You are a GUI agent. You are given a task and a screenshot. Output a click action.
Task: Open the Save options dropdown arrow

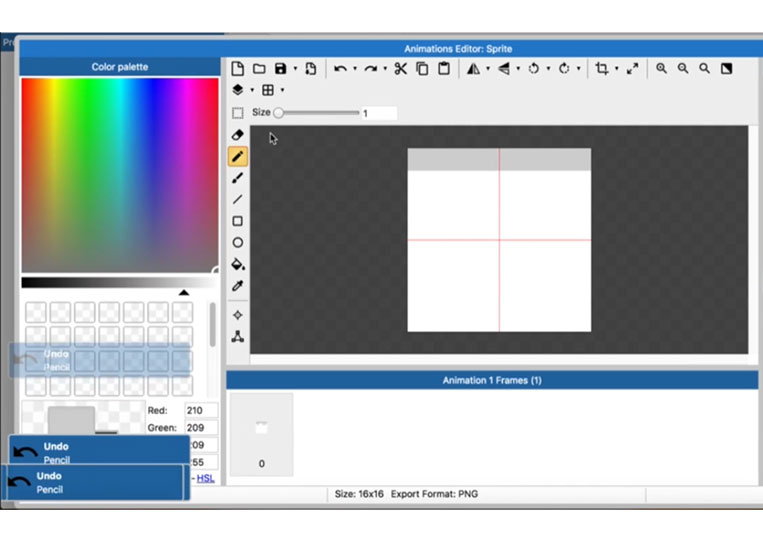click(295, 69)
